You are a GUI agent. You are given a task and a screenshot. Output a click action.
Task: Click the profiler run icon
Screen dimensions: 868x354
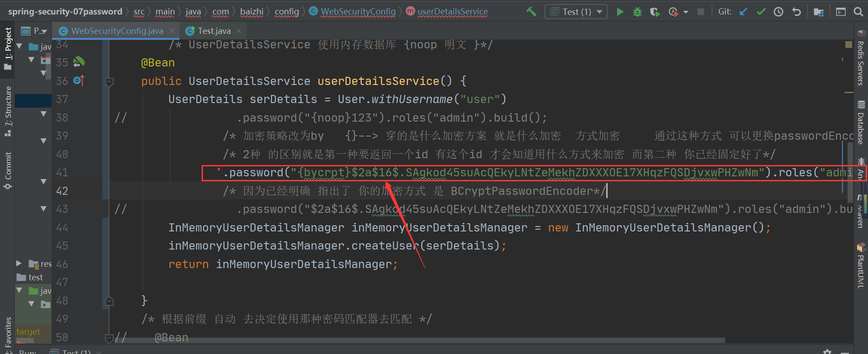pos(673,12)
